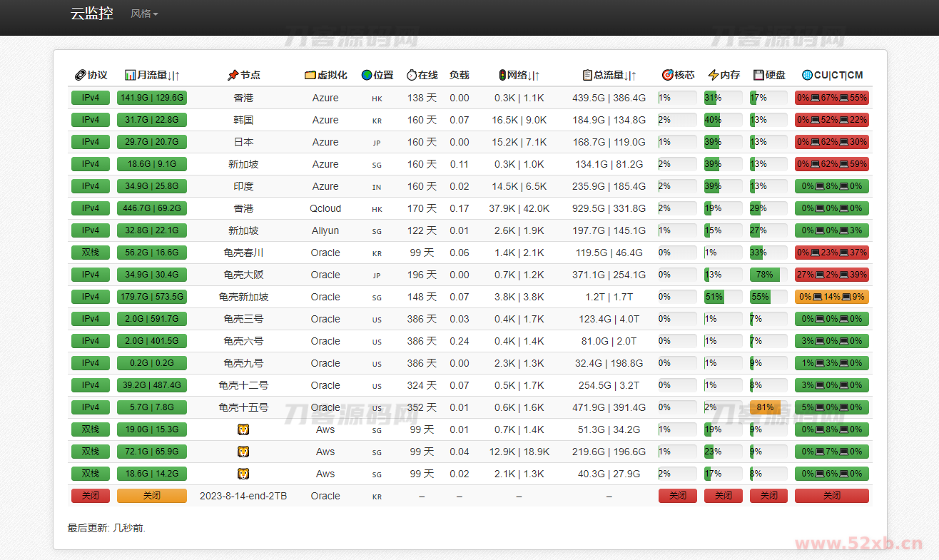Click the 51% memory bar of 龟壳新加坡
Image resolution: width=939 pixels, height=560 pixels.
coord(714,296)
